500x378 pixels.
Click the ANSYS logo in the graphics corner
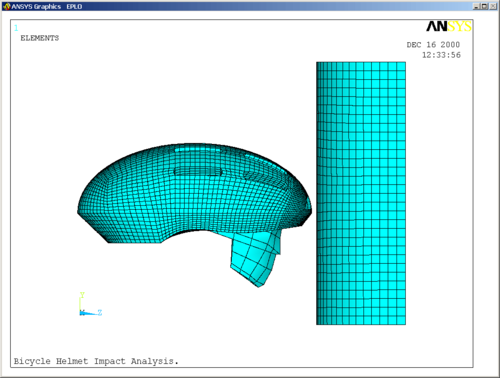[x=449, y=26]
